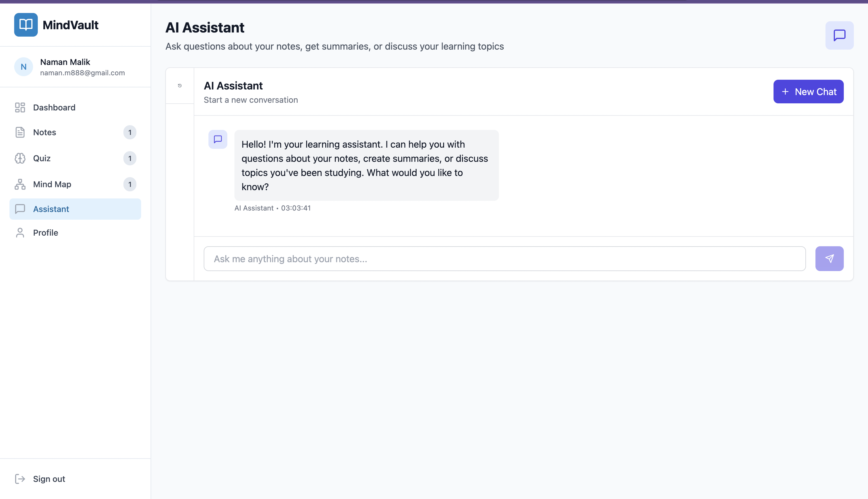Click the Mind Map count badge
868x499 pixels.
point(130,184)
